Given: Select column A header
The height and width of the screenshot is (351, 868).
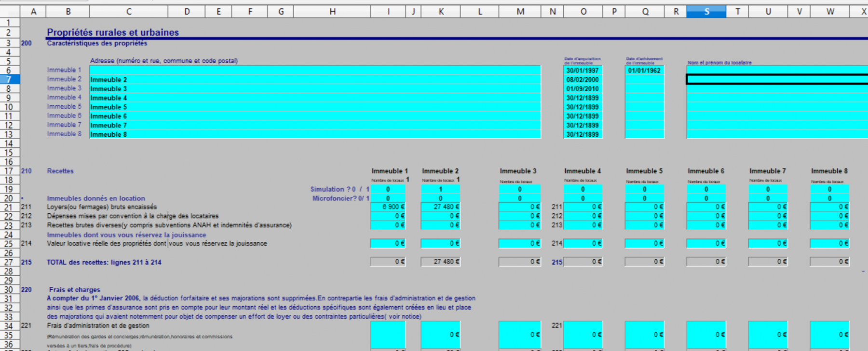Looking at the screenshot, I should [33, 12].
